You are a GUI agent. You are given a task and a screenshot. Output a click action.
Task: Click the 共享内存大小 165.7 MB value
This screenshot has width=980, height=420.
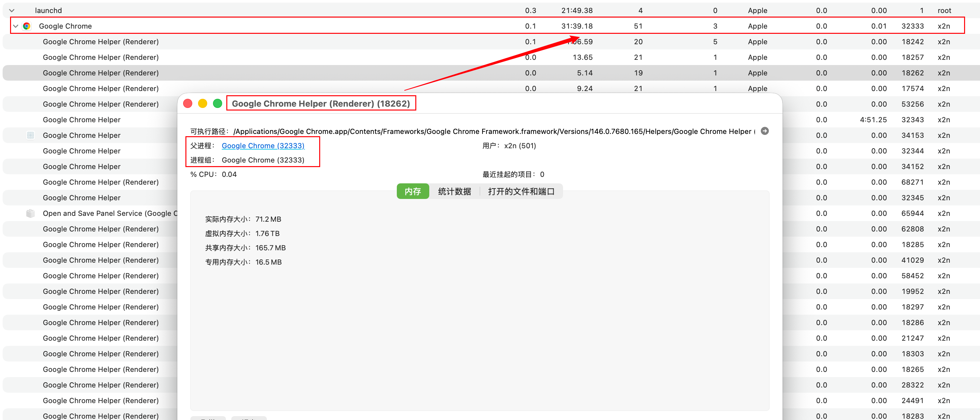(x=270, y=248)
